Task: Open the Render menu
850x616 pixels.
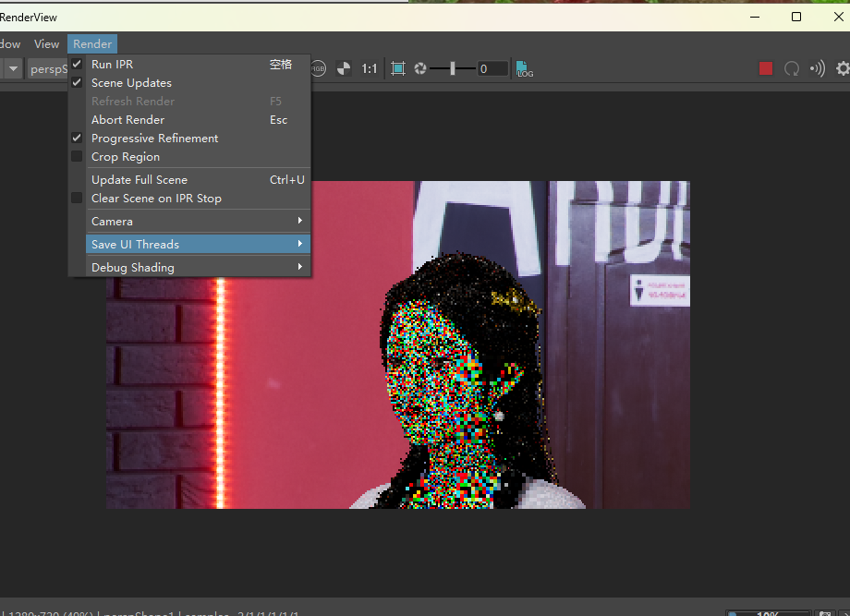Action: [92, 44]
